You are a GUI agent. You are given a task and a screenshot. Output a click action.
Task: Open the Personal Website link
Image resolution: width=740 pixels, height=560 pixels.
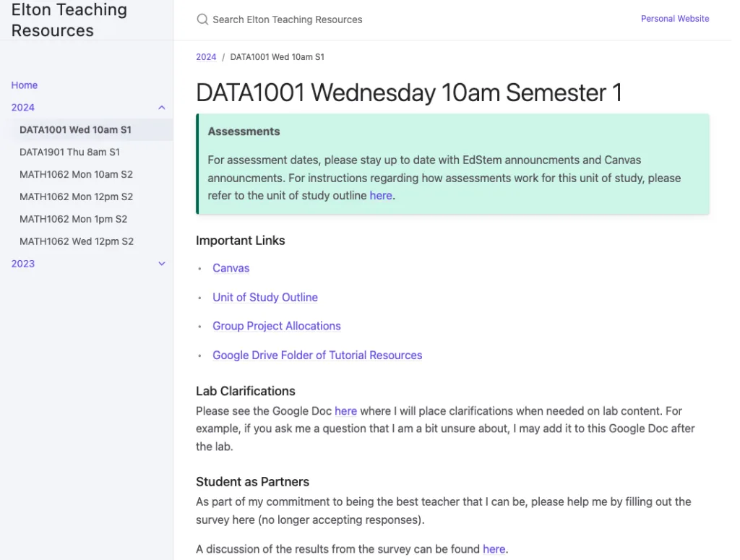(675, 19)
